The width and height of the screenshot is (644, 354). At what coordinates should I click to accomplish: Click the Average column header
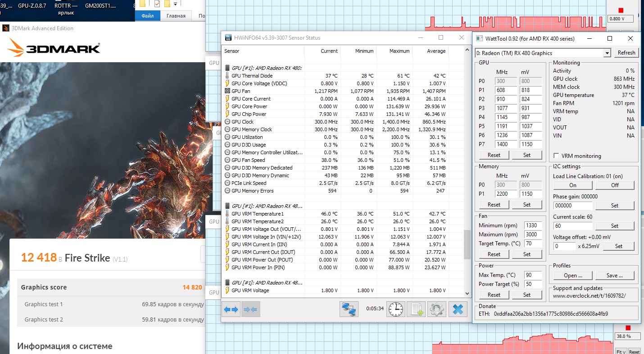click(x=430, y=51)
